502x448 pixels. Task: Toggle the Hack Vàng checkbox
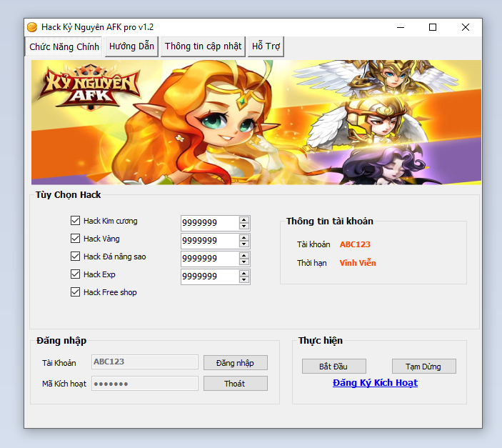pos(76,239)
